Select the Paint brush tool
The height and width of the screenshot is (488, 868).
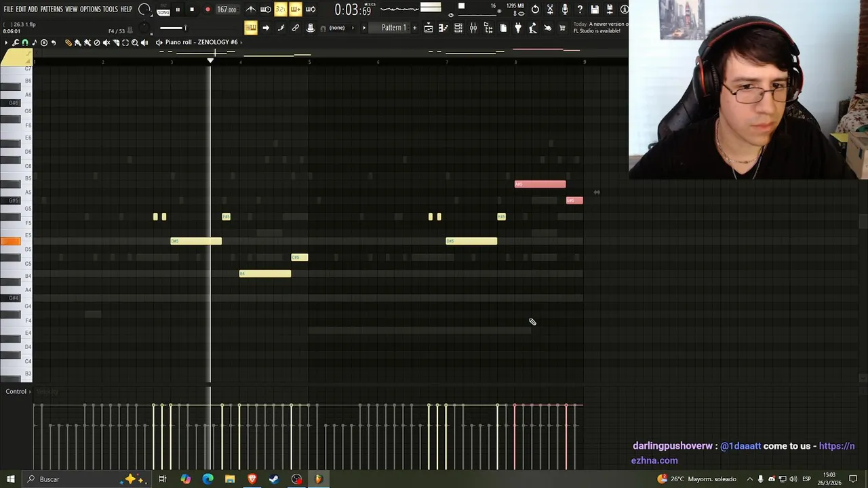pos(78,43)
